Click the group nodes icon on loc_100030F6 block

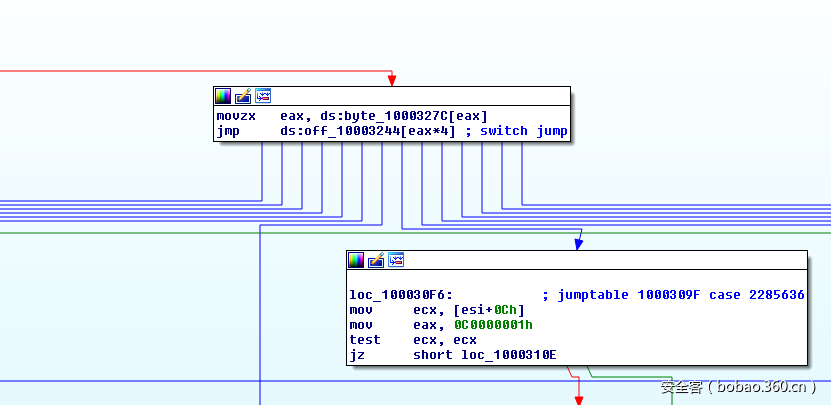[x=396, y=260]
